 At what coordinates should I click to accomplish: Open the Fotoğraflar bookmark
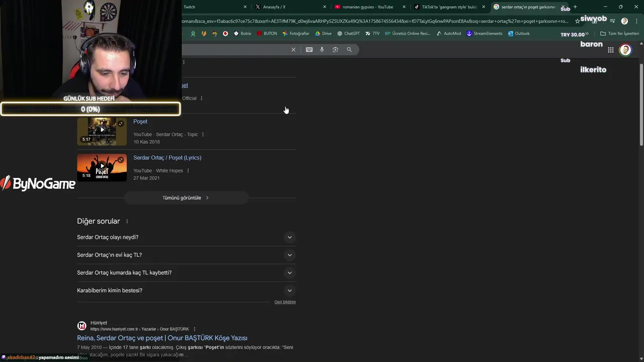coord(296,34)
